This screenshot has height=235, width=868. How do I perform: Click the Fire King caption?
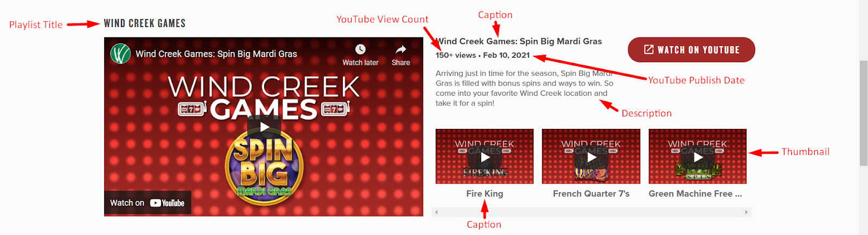click(484, 193)
